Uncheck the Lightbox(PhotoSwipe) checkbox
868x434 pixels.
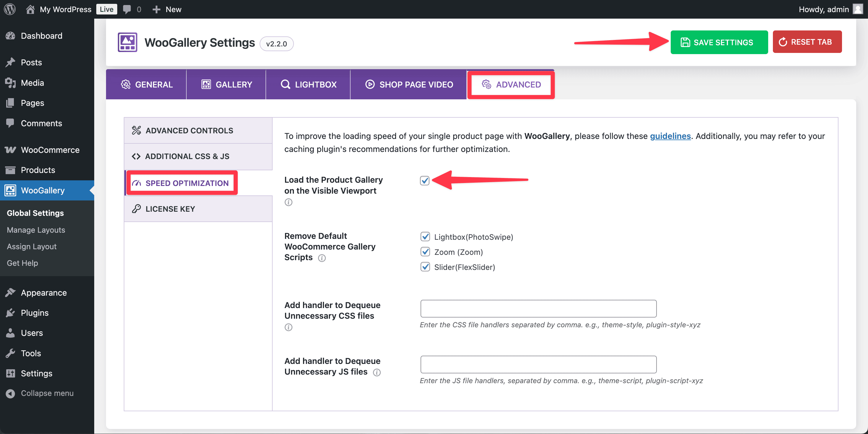tap(425, 237)
